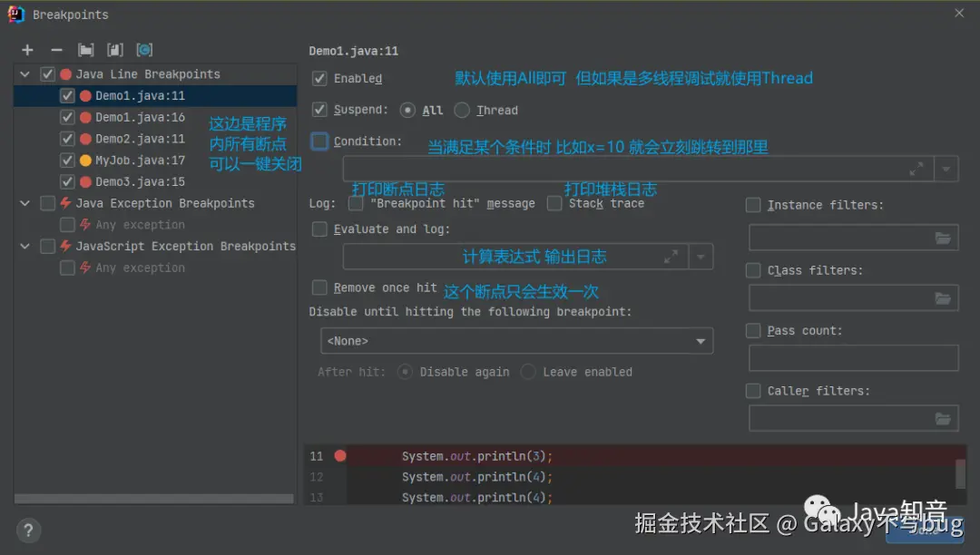Click the group by file icon
980x555 pixels.
click(115, 50)
